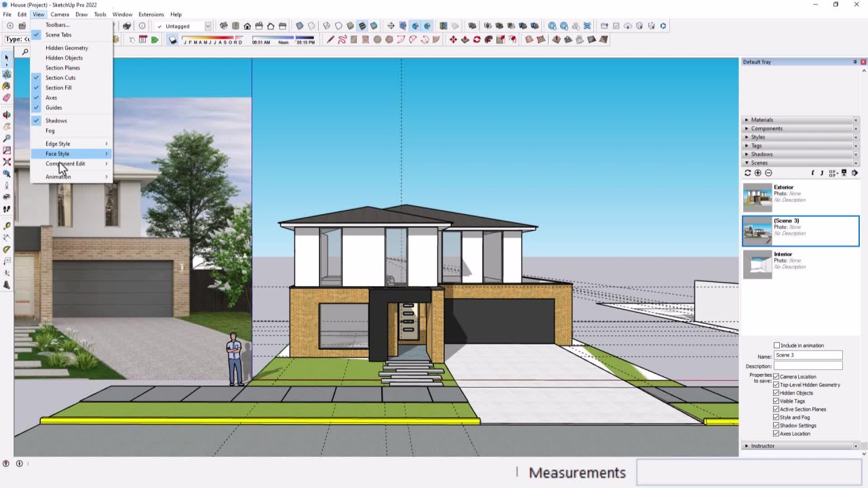Click Toolbars in the View menu

click(57, 24)
